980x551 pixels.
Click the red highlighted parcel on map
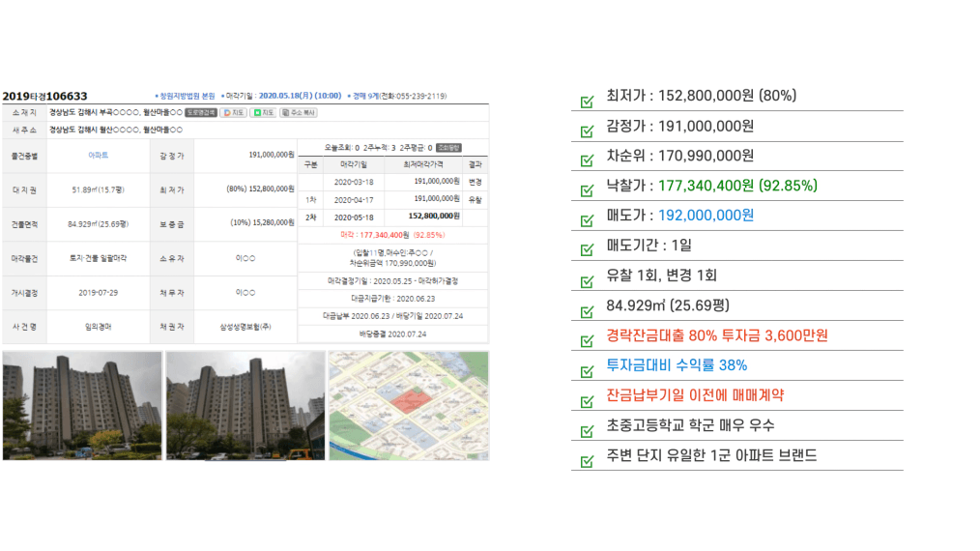pos(410,401)
